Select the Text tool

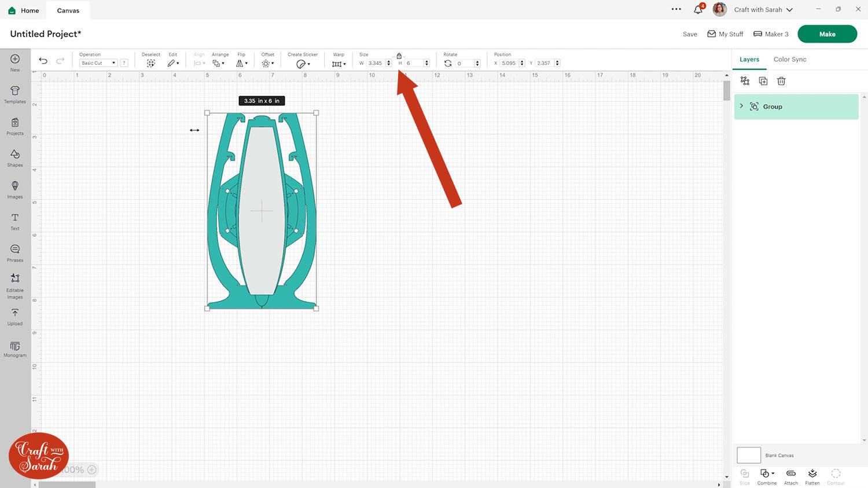pyautogui.click(x=15, y=221)
